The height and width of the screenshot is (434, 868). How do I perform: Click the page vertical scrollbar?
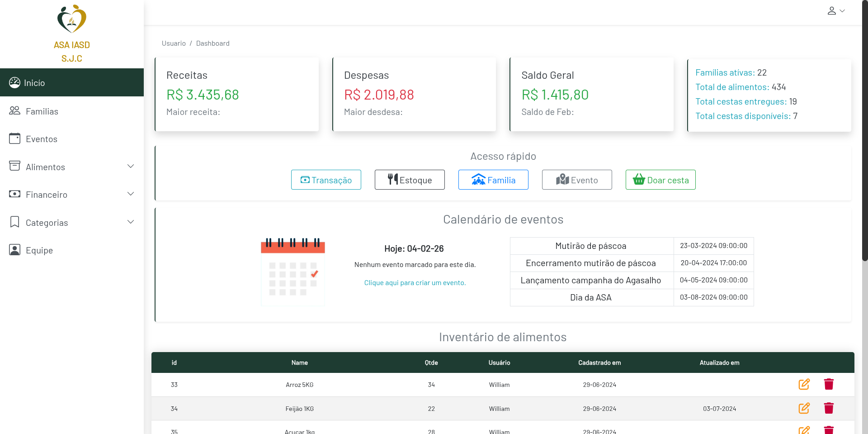coord(864,136)
